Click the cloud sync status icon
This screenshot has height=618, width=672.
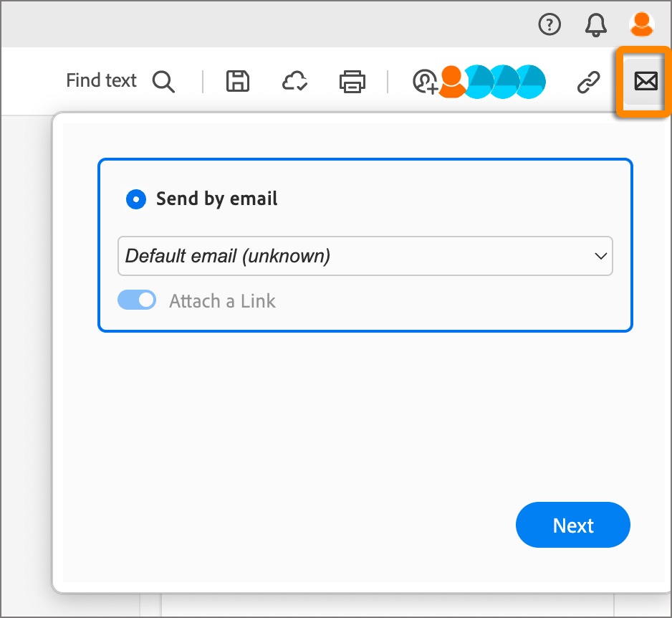pyautogui.click(x=294, y=82)
